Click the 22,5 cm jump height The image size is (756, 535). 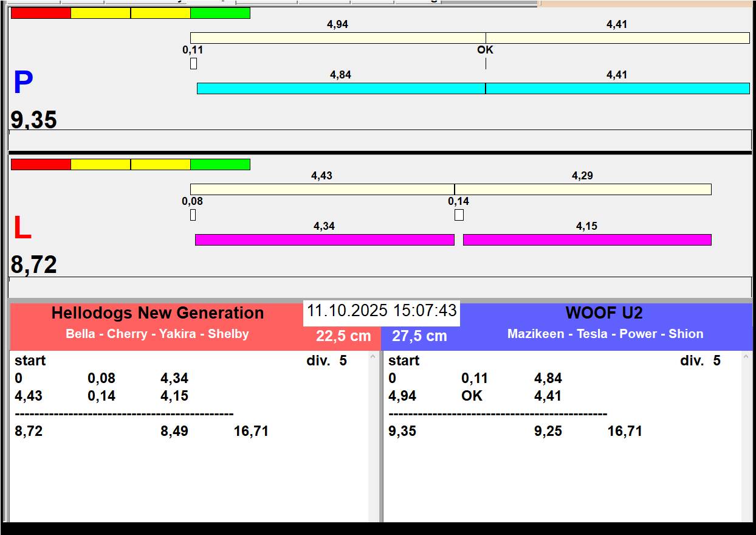pos(343,336)
